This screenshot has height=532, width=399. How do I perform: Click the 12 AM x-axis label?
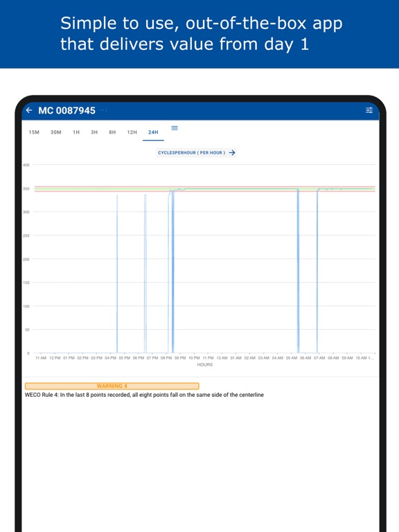pyautogui.click(x=222, y=358)
